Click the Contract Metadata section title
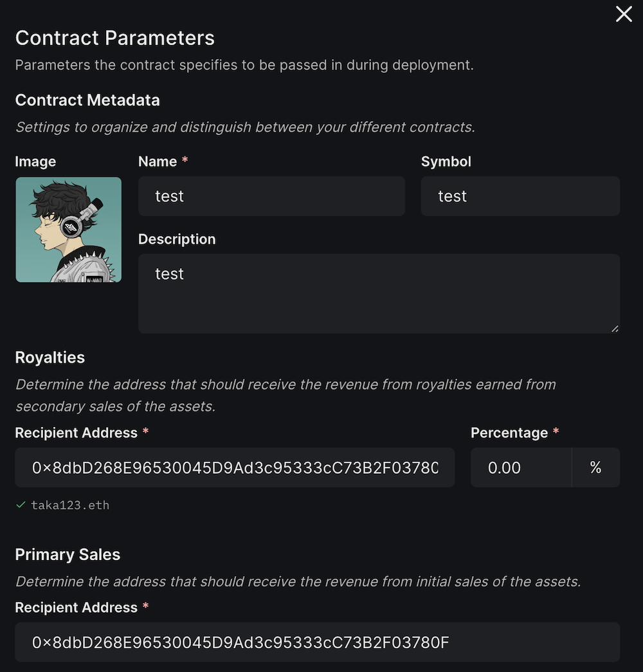This screenshot has width=643, height=672. point(87,100)
